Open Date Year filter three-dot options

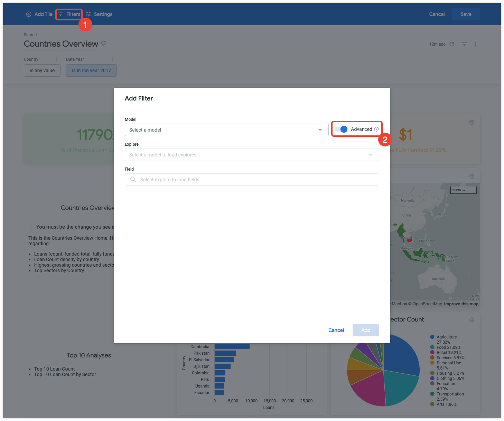pos(113,59)
